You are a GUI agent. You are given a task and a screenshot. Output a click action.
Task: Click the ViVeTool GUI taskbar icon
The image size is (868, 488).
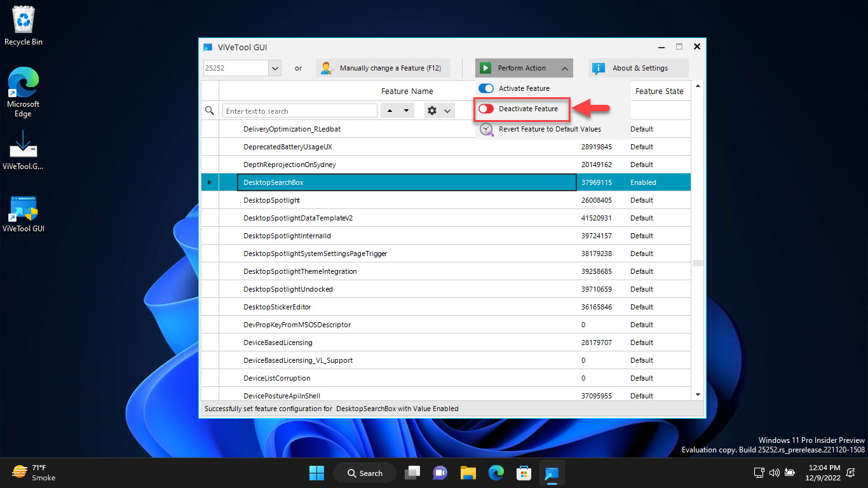[551, 473]
